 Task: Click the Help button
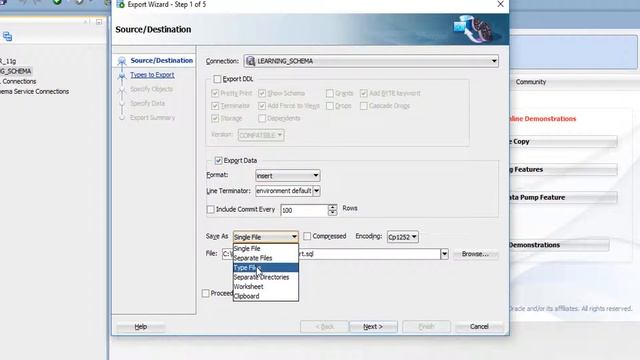click(141, 327)
